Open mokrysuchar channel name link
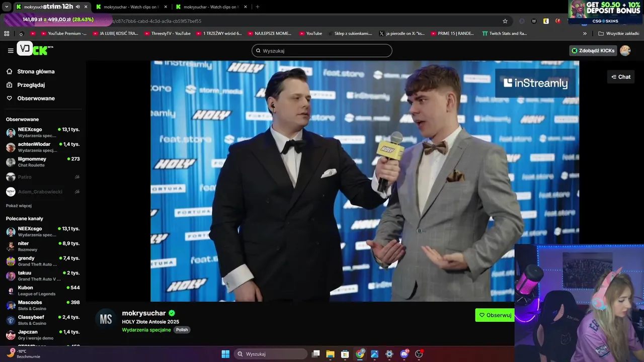 (x=144, y=313)
